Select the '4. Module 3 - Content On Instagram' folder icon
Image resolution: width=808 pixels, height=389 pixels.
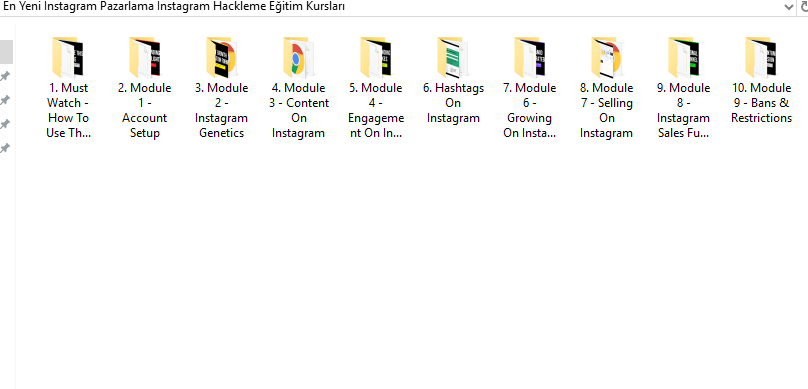click(x=298, y=57)
